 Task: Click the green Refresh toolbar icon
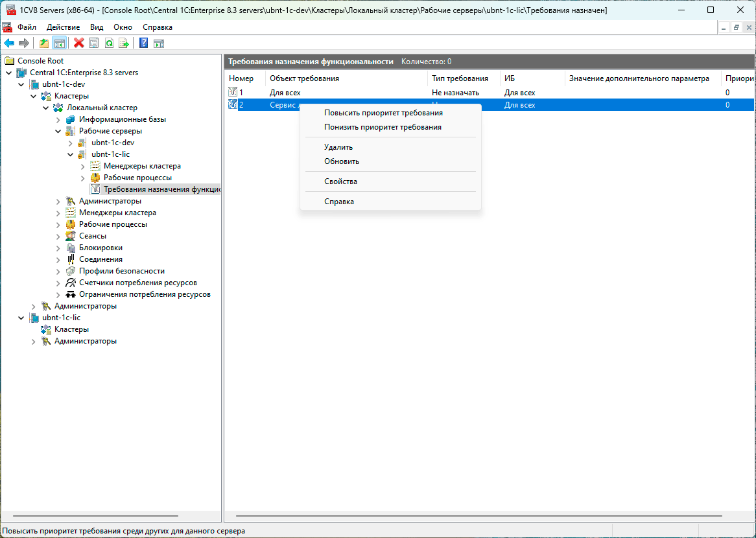click(x=109, y=43)
